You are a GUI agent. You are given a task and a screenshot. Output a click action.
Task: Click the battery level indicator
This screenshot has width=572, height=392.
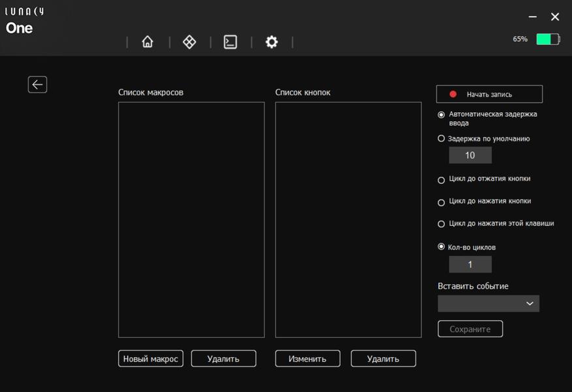(547, 39)
